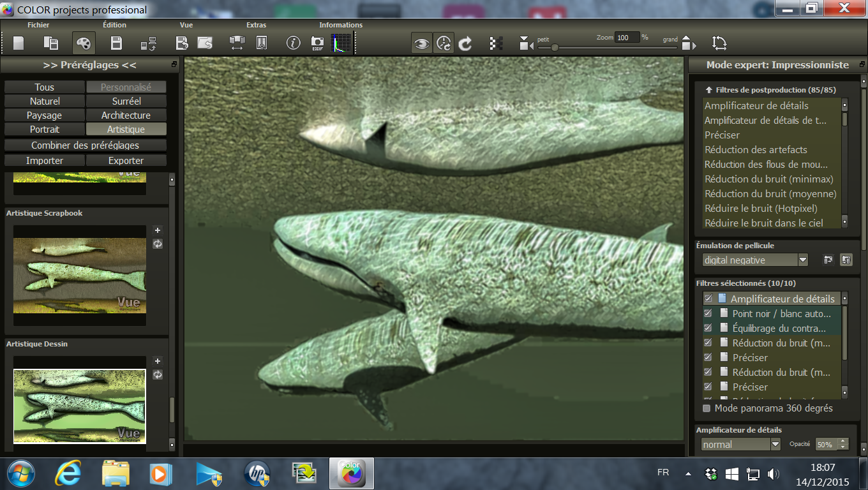The width and height of the screenshot is (868, 490).
Task: Click the new blank document toolbar icon
Action: [x=19, y=43]
